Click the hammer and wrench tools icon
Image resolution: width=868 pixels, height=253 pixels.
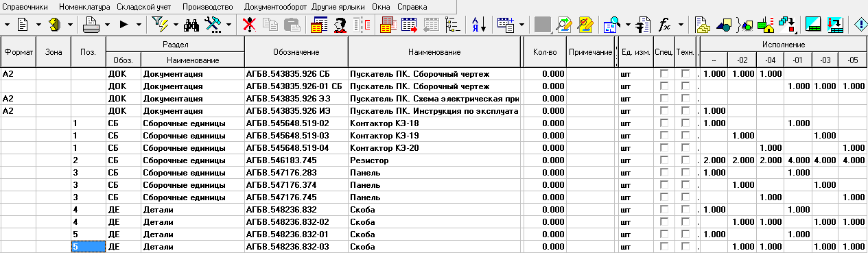(x=213, y=25)
